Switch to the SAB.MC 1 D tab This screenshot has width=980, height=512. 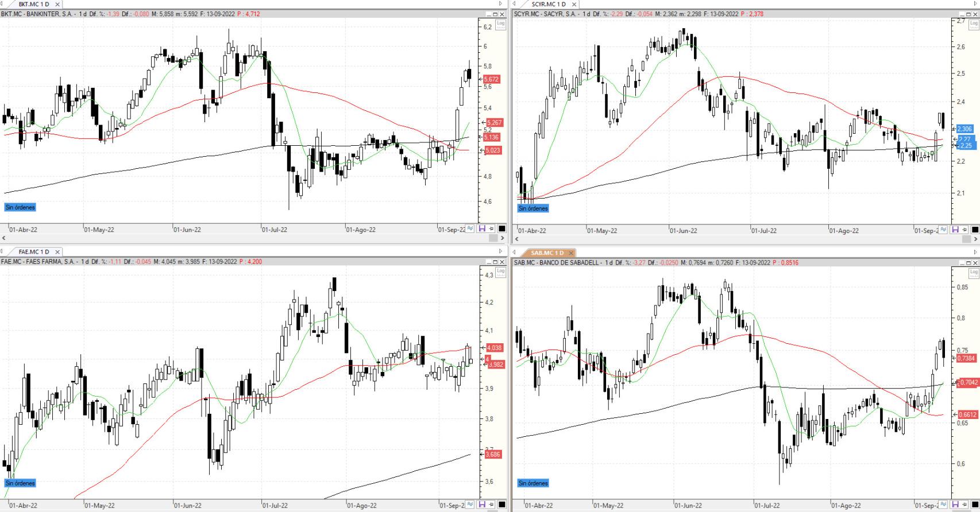tap(547, 253)
